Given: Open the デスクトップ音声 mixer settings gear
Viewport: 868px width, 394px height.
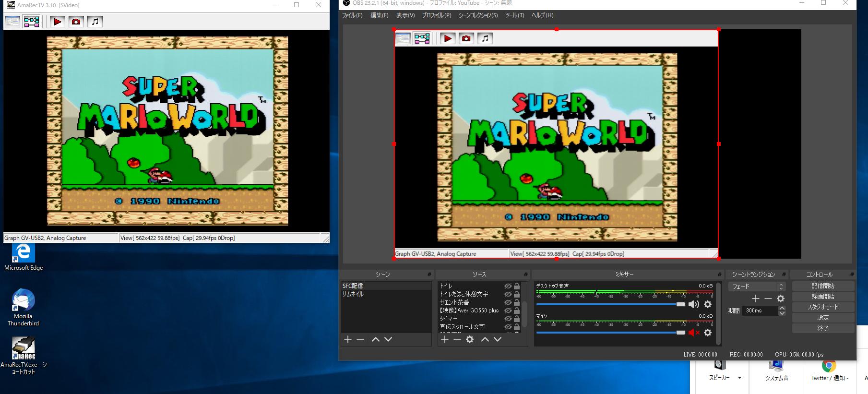Looking at the screenshot, I should [708, 304].
